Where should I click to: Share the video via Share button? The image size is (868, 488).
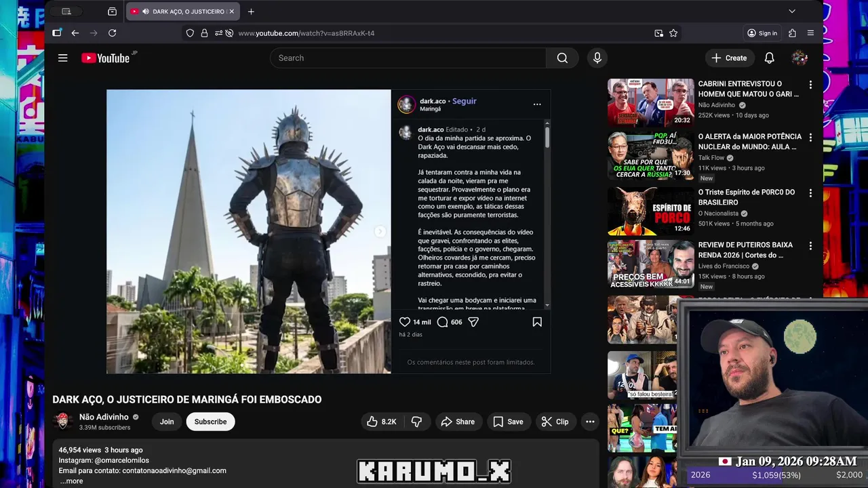click(x=458, y=422)
